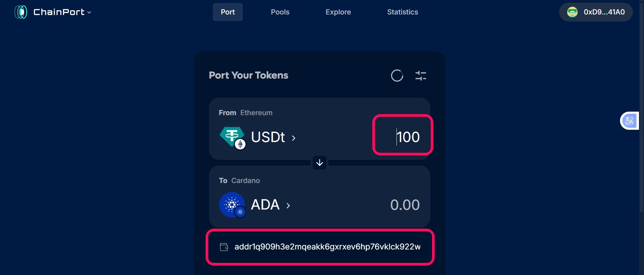Viewport: 644px width, 275px height.
Task: Click the highlighted 100 amount field
Action: 402,136
